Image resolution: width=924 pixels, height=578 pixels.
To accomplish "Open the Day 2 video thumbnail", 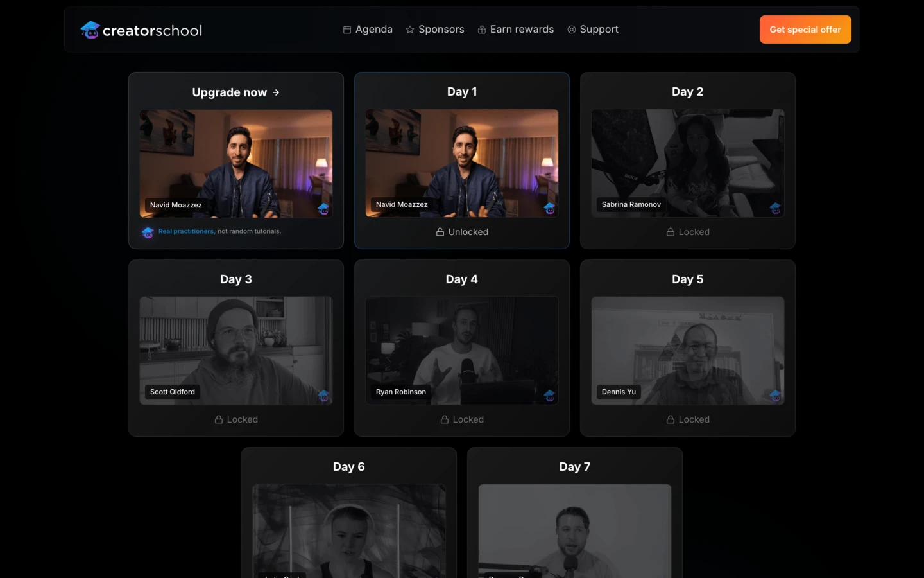I will coord(688,163).
